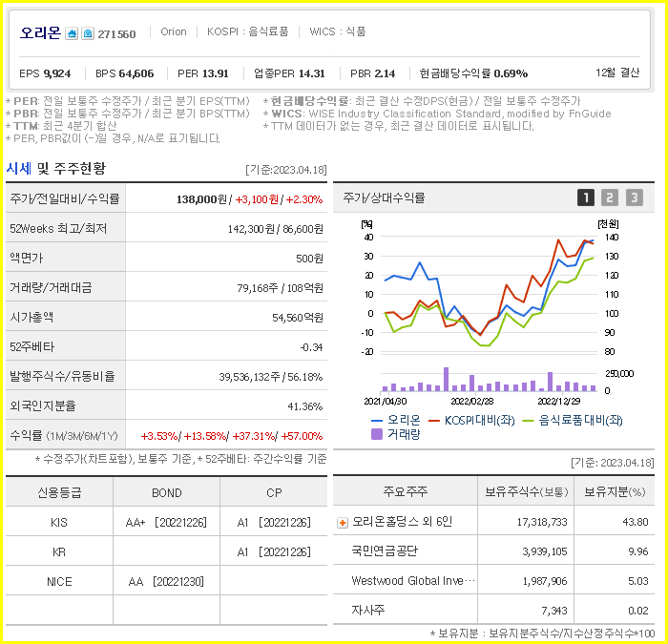Select the 시가총액 value 54,560억원
This screenshot has width=668, height=644.
298,318
